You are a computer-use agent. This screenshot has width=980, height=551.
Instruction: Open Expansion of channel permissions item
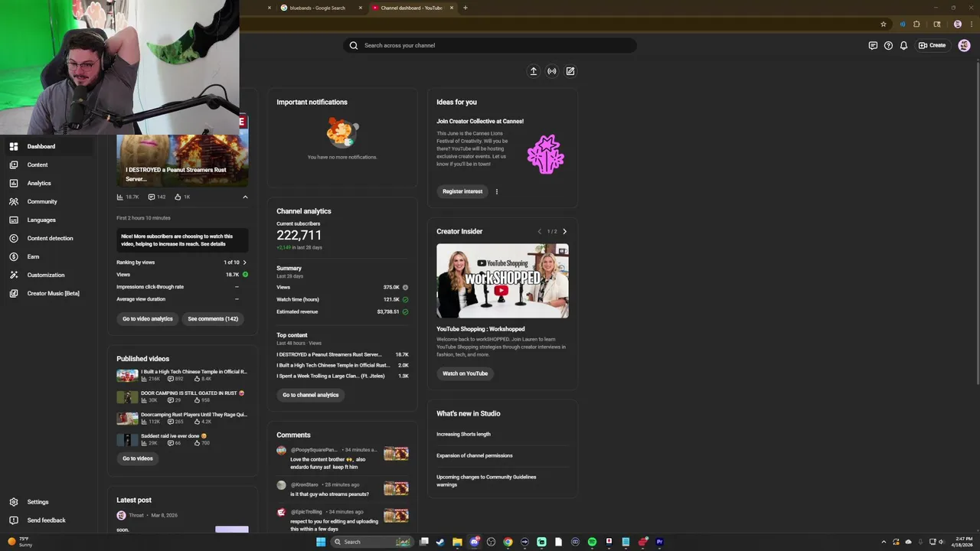pos(475,455)
